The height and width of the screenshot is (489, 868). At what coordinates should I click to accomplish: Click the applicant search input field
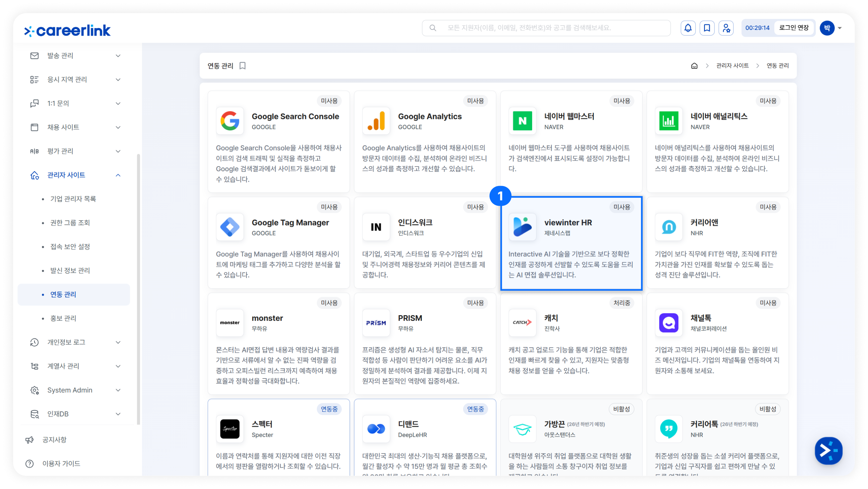click(x=546, y=28)
